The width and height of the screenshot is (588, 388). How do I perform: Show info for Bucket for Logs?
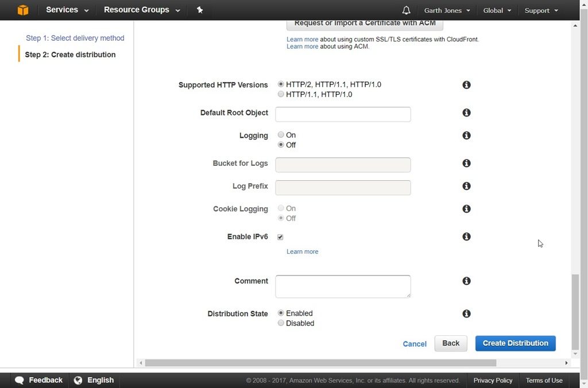[x=466, y=164]
